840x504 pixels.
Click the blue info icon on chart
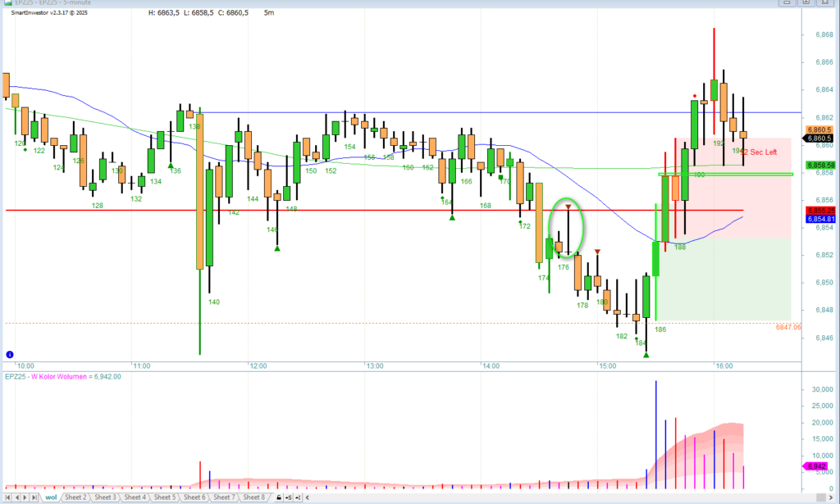click(x=9, y=355)
